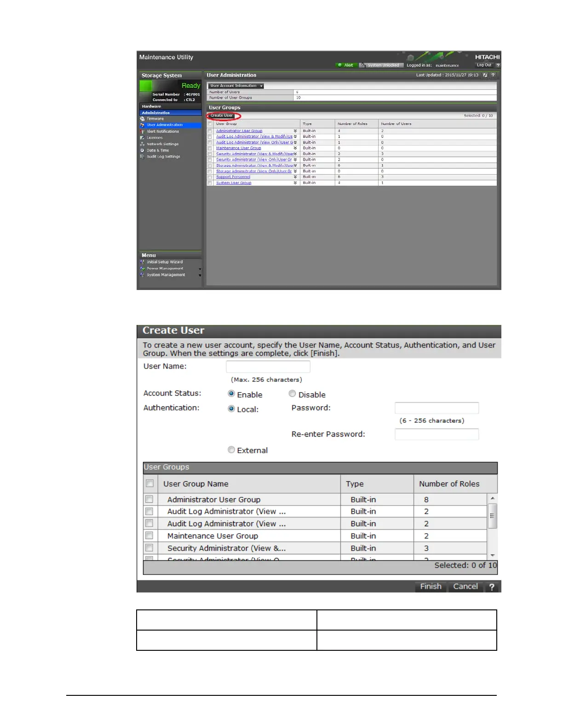Image resolution: width=563 pixels, height=728 pixels.
Task: Open the Hardware section in sidebar
Action: point(170,107)
